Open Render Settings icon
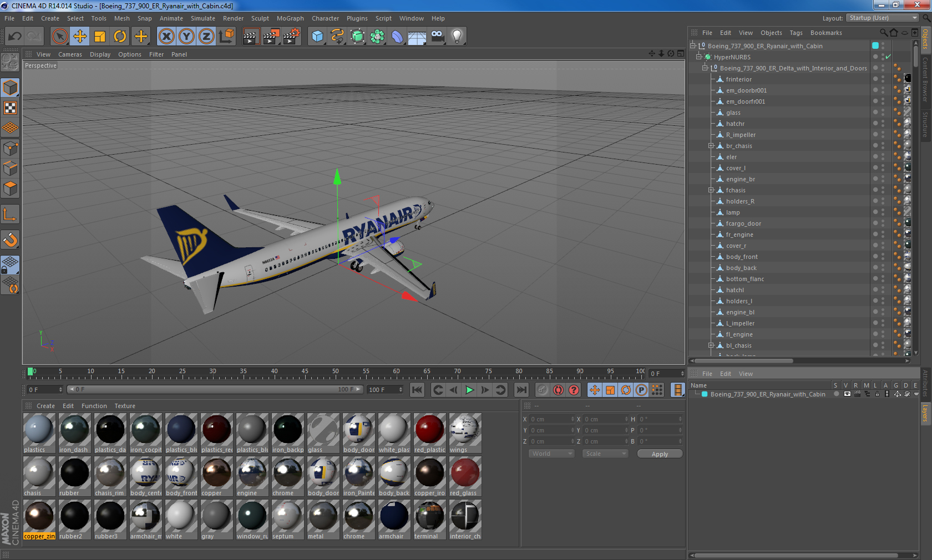Screen dimensions: 932x560 tap(291, 37)
